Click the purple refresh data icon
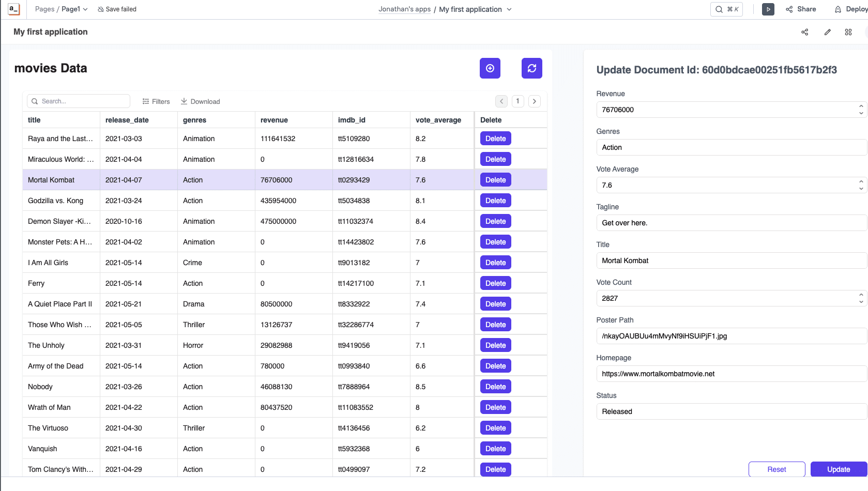This screenshot has height=491, width=868. 531,68
